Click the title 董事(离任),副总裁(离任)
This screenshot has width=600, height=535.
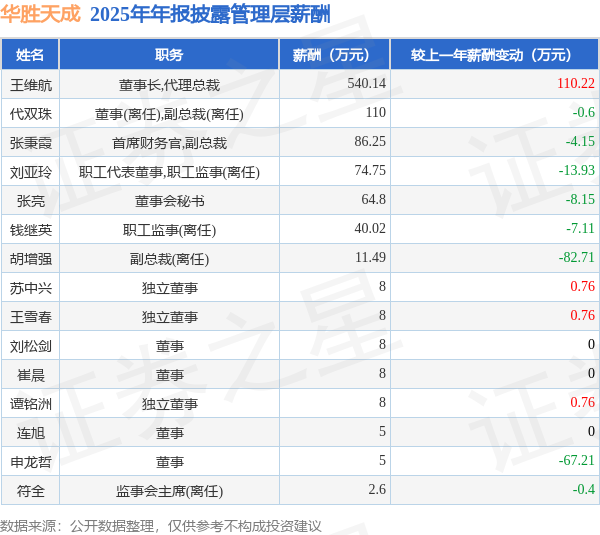click(169, 114)
